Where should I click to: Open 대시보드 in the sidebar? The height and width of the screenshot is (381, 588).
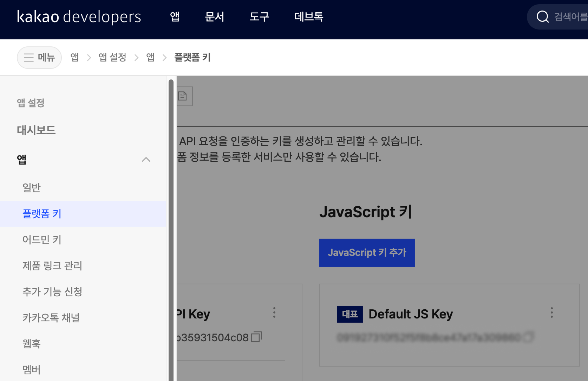click(x=36, y=130)
